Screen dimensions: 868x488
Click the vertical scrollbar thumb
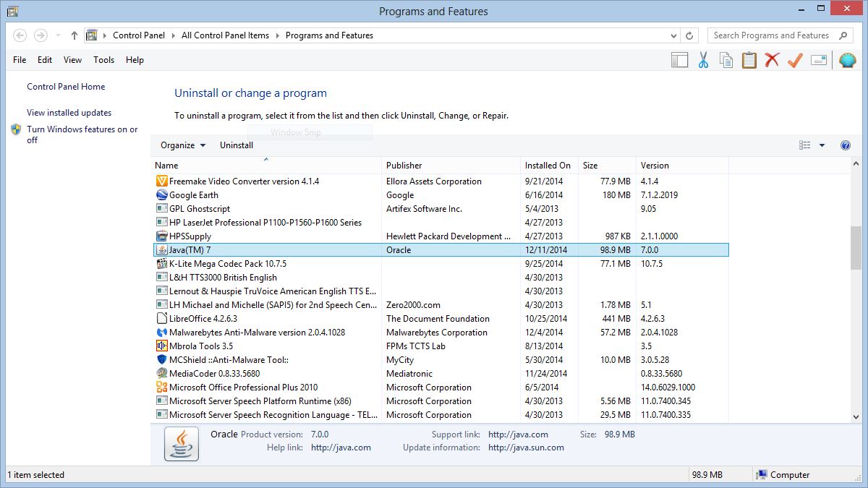pos(856,248)
